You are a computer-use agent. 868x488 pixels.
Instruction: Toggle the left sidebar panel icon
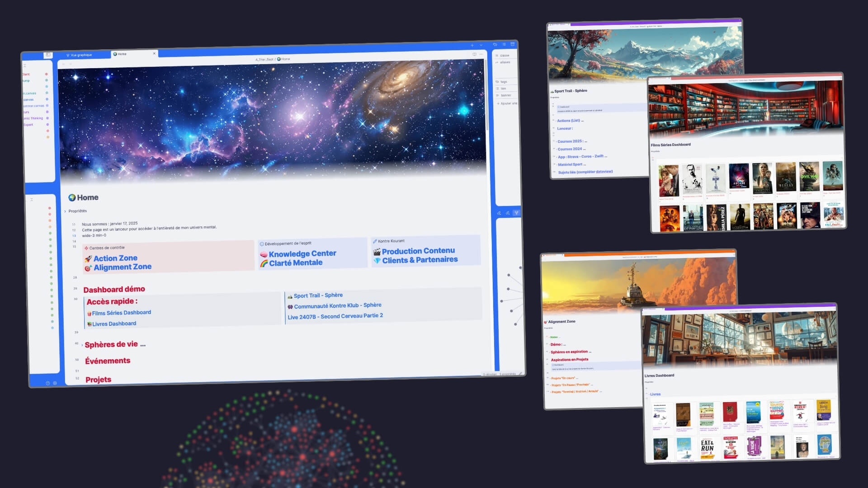click(48, 55)
